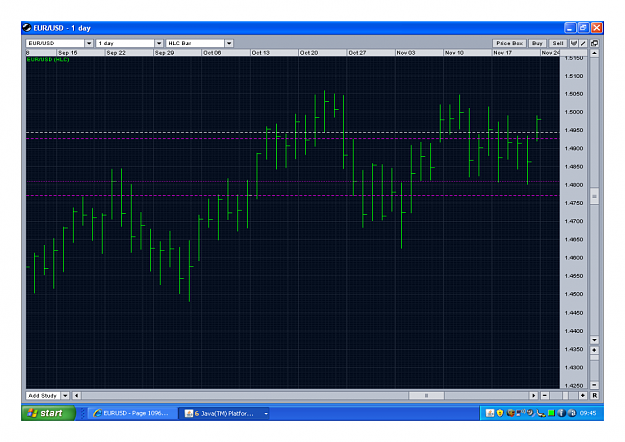Viewport: 625px width, 442px height.
Task: Click the EUR/USD (HLC) chart legend label
Action: [48, 59]
